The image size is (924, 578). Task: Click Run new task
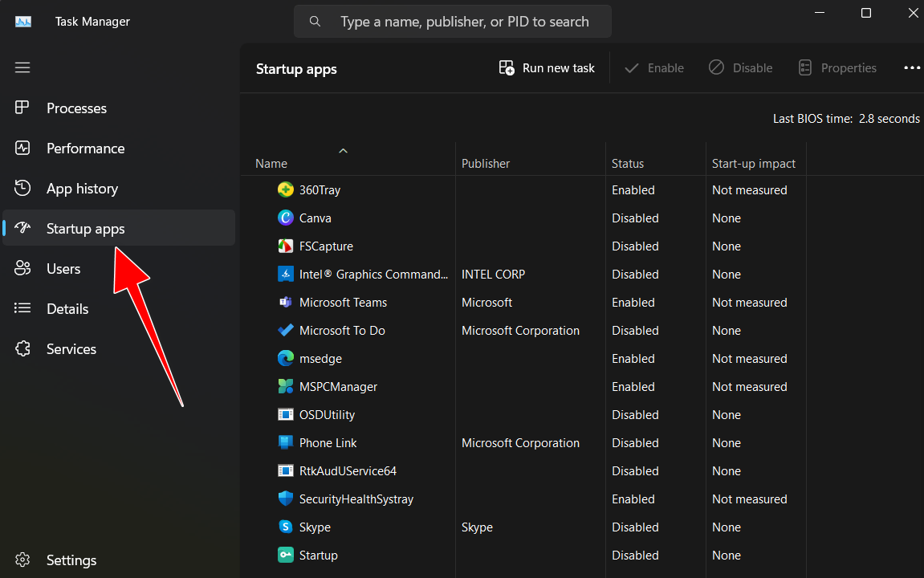pos(547,67)
